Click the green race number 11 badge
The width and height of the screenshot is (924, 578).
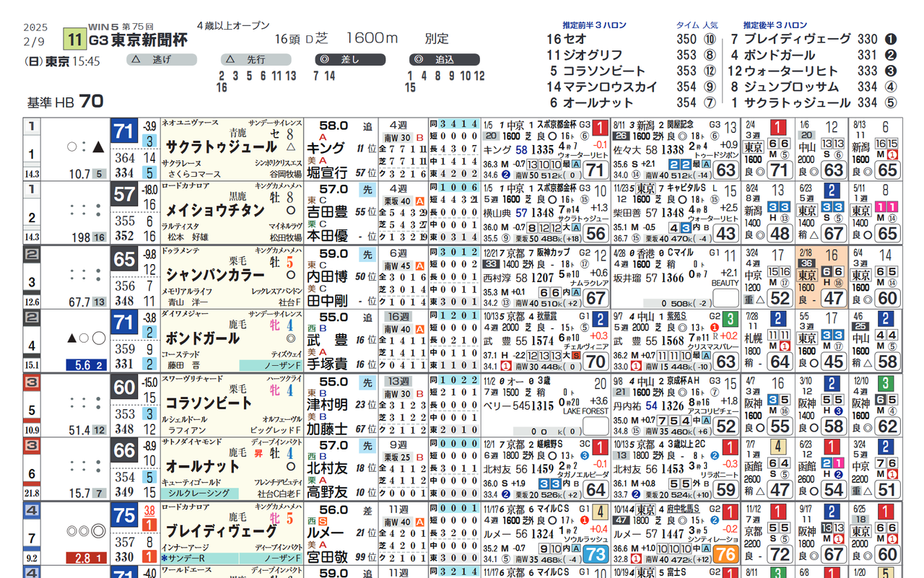[74, 39]
